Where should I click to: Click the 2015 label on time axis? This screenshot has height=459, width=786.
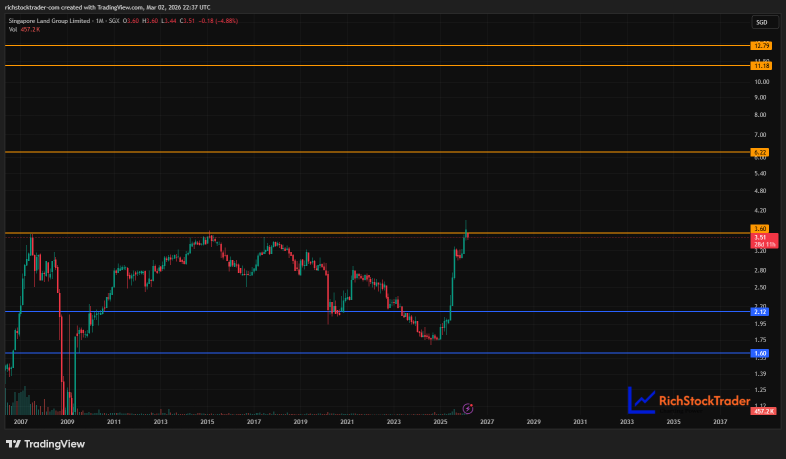tap(207, 422)
